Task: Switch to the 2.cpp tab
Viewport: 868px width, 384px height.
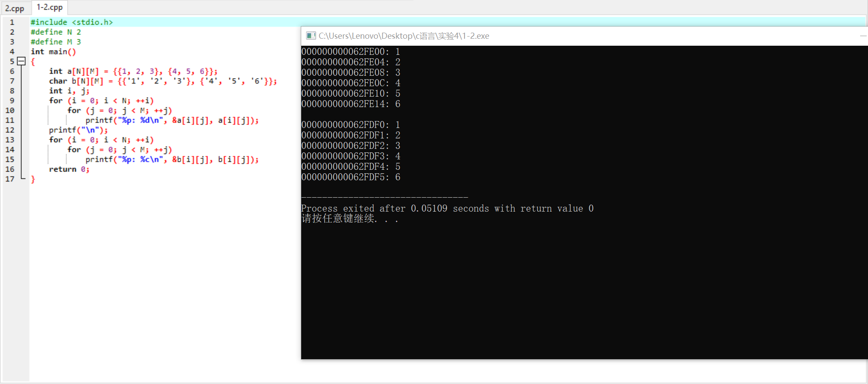Action: click(15, 8)
